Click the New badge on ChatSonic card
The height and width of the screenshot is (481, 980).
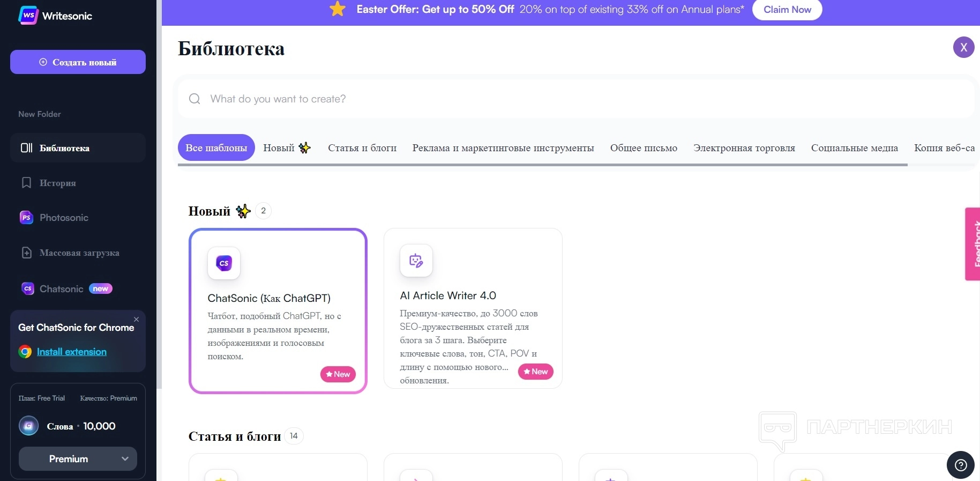pyautogui.click(x=338, y=374)
